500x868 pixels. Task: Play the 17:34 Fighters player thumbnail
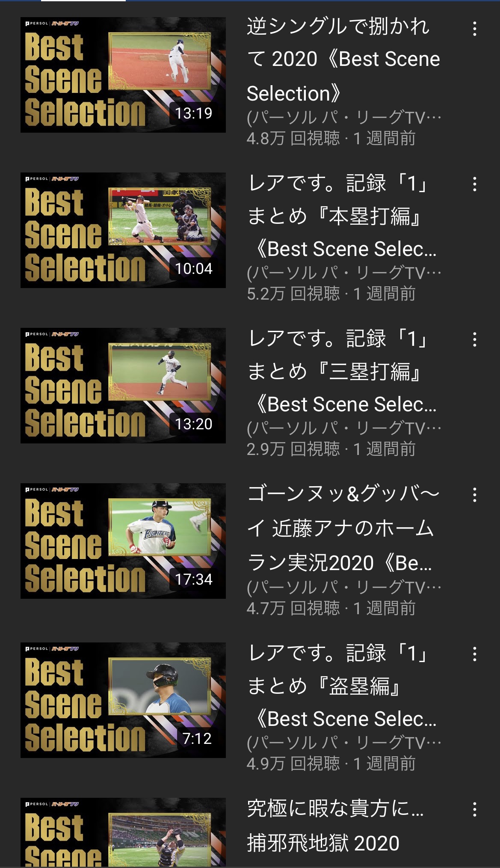point(123,541)
